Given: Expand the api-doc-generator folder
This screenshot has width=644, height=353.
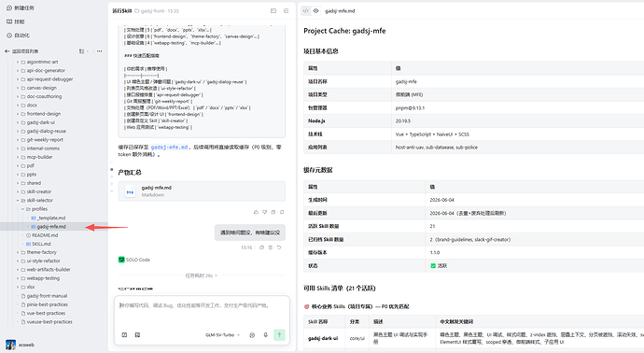Looking at the screenshot, I should click(18, 71).
